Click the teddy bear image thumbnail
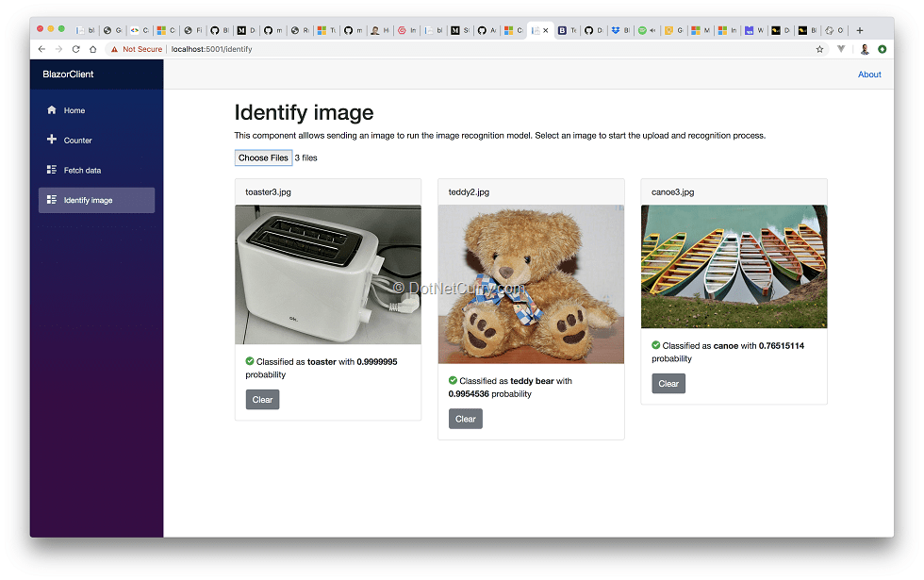The image size is (924, 580). click(x=531, y=284)
